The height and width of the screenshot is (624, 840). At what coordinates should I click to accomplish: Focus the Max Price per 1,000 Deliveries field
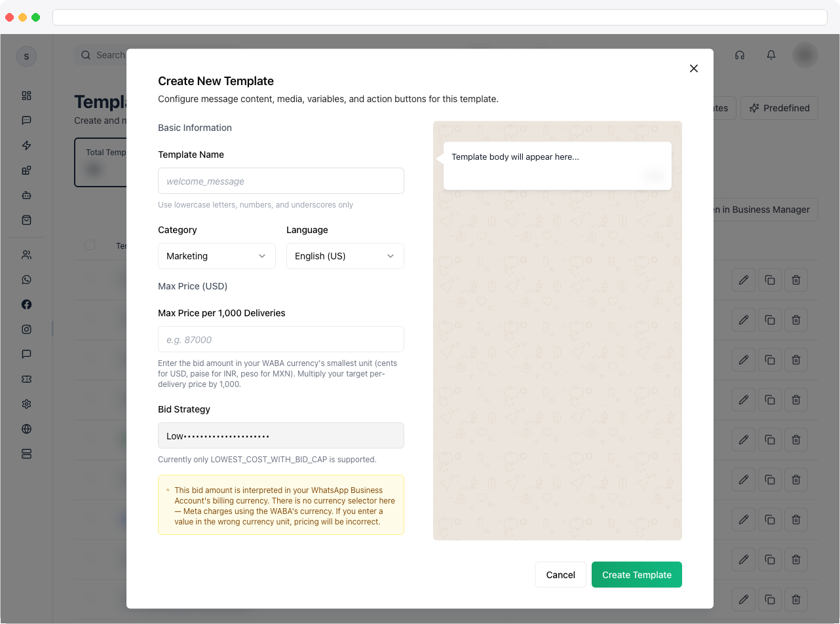(281, 339)
